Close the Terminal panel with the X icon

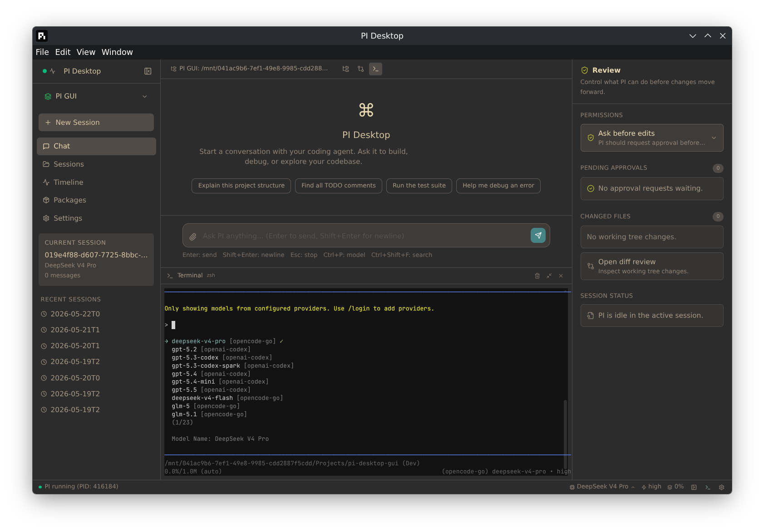point(561,276)
